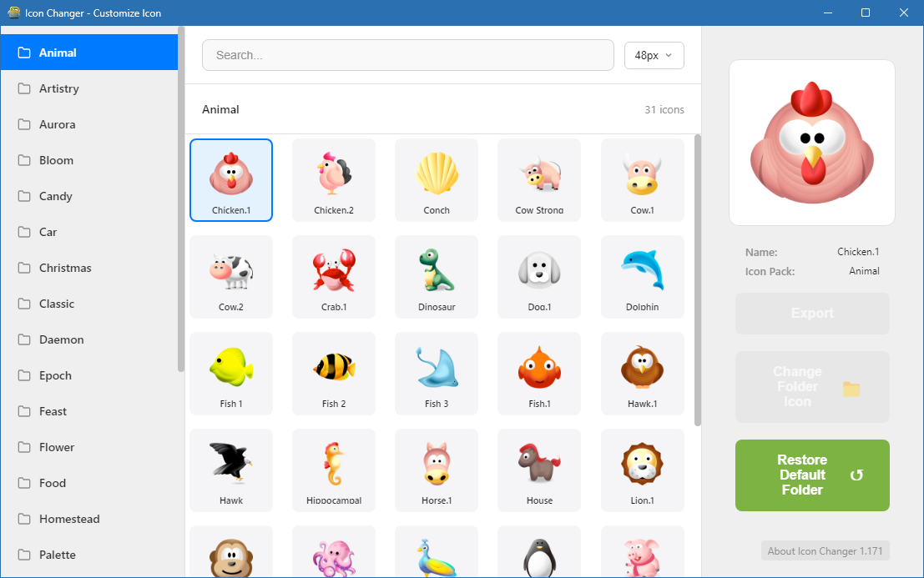The height and width of the screenshot is (578, 924).
Task: Click Restore Default Folder button
Action: [x=812, y=475]
